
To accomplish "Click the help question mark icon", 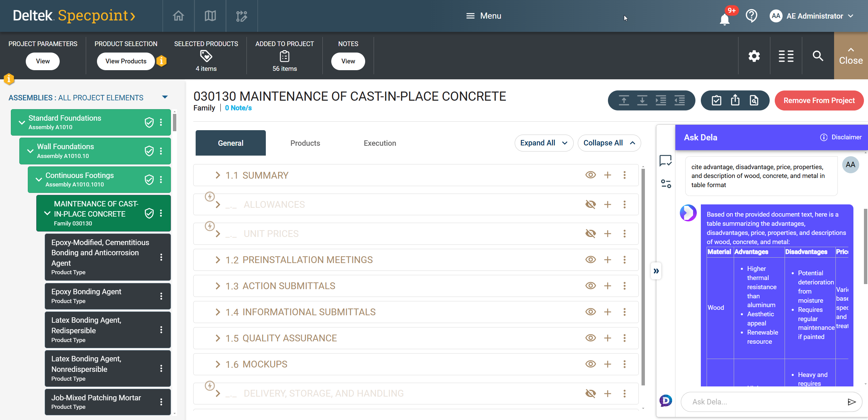I will [751, 16].
